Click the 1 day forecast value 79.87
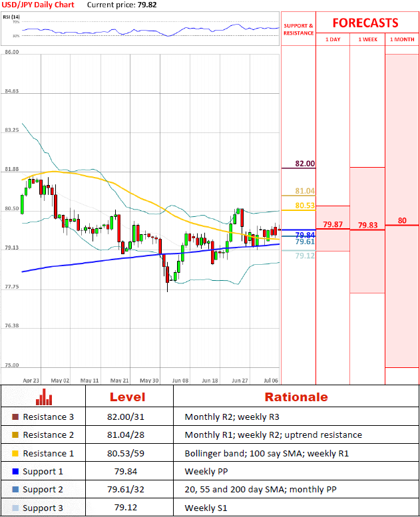 pyautogui.click(x=333, y=224)
